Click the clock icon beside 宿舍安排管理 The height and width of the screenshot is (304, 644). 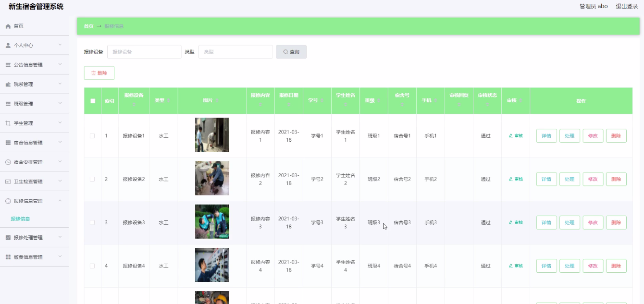[x=8, y=162]
